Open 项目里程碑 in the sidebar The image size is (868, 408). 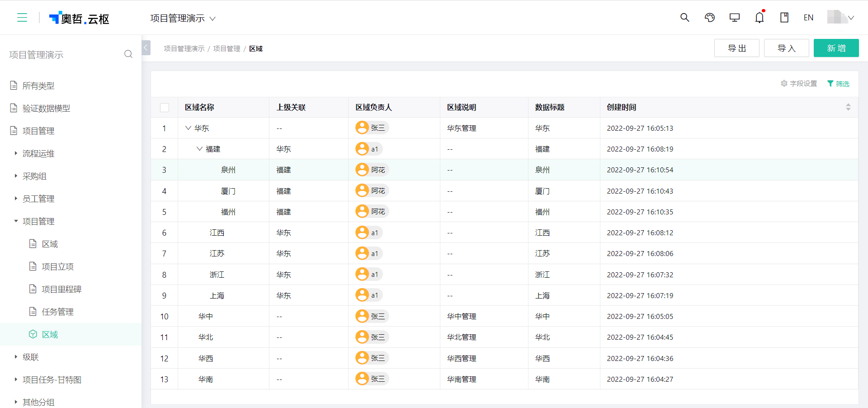(61, 289)
